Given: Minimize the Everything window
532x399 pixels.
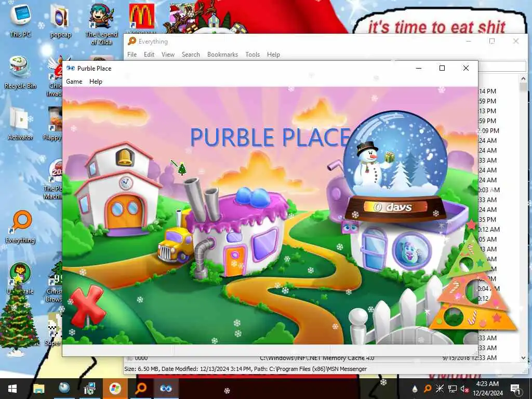Looking at the screenshot, I should (x=469, y=42).
